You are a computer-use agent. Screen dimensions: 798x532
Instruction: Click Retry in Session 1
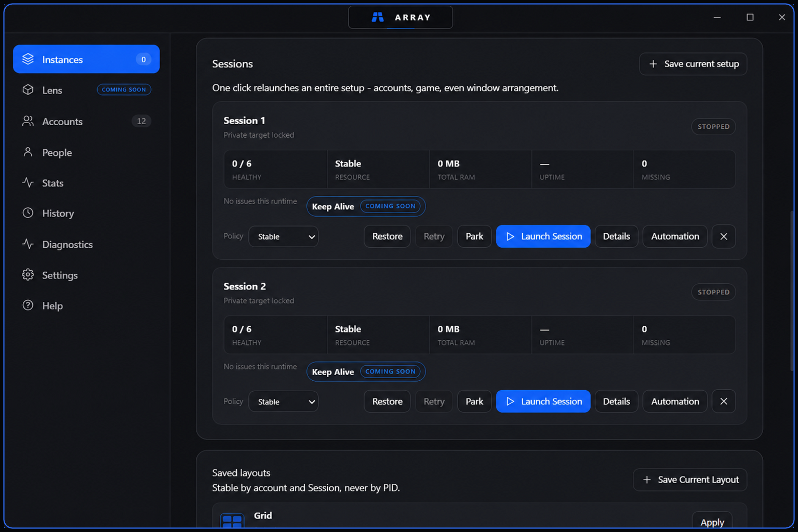[x=434, y=236]
